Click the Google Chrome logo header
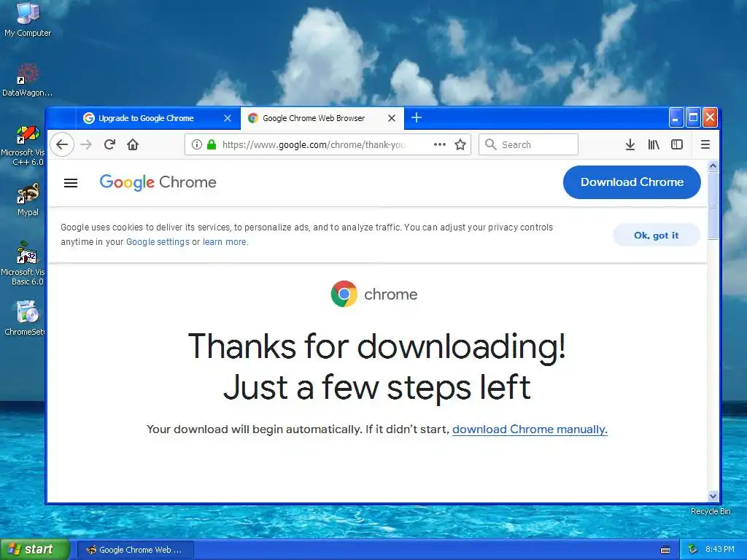Screen dimensions: 747x560 pyautogui.click(x=158, y=182)
